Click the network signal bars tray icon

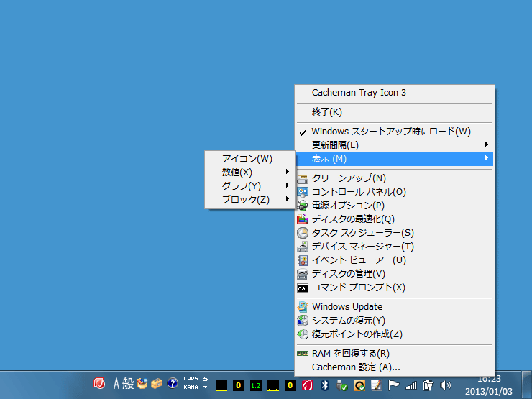pyautogui.click(x=411, y=385)
